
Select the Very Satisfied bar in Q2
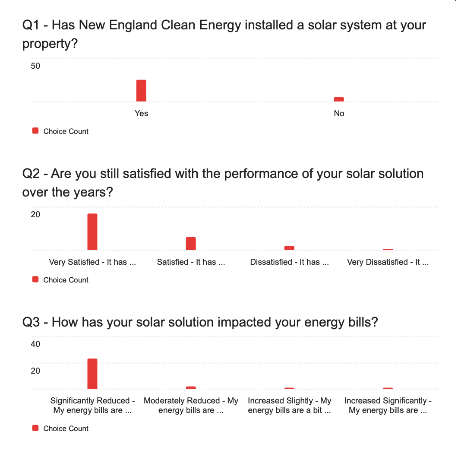click(x=92, y=232)
